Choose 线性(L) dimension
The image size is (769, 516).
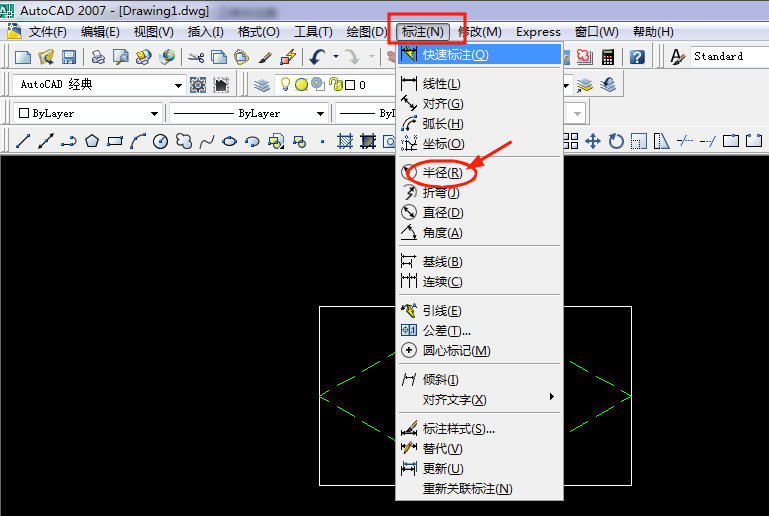pyautogui.click(x=479, y=84)
